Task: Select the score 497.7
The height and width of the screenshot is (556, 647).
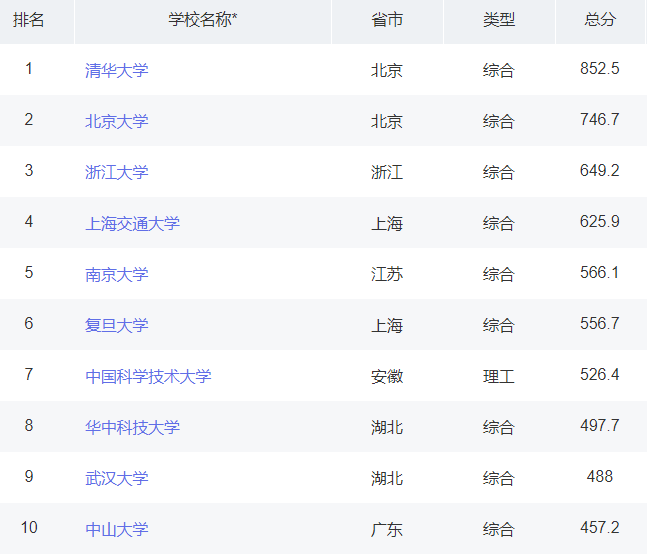Action: coord(600,426)
